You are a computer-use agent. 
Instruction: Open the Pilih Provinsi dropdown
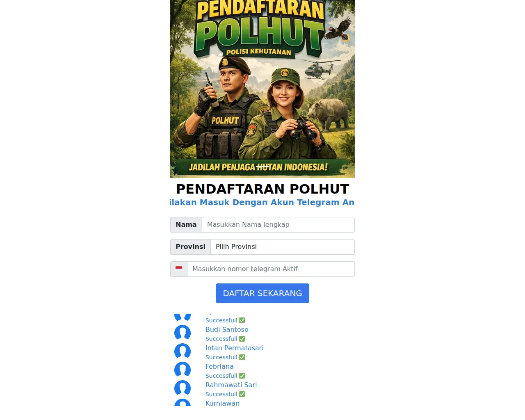click(283, 247)
